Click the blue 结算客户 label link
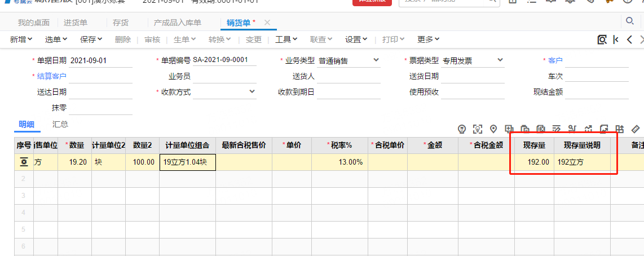Screen dimensions: 644x256 point(52,77)
